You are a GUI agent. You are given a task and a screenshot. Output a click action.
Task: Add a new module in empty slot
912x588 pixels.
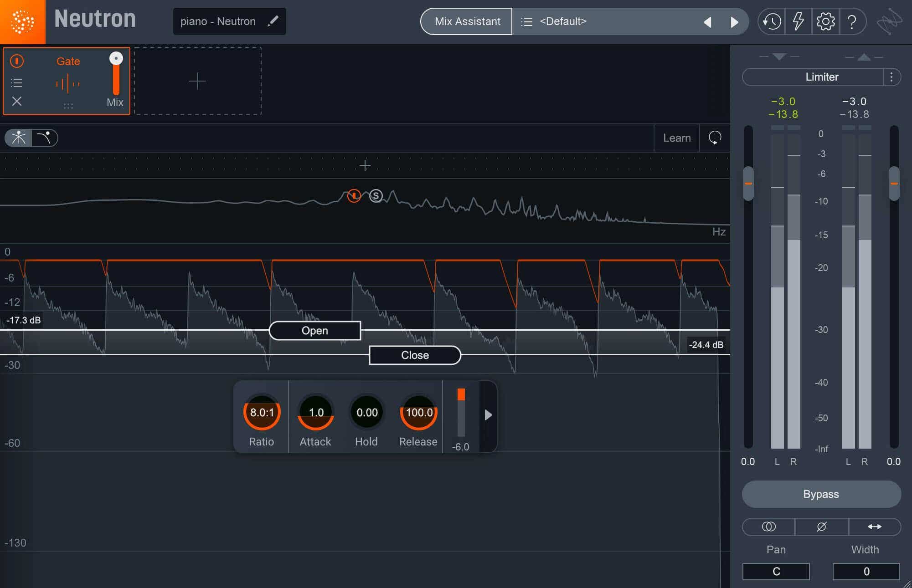click(x=197, y=81)
